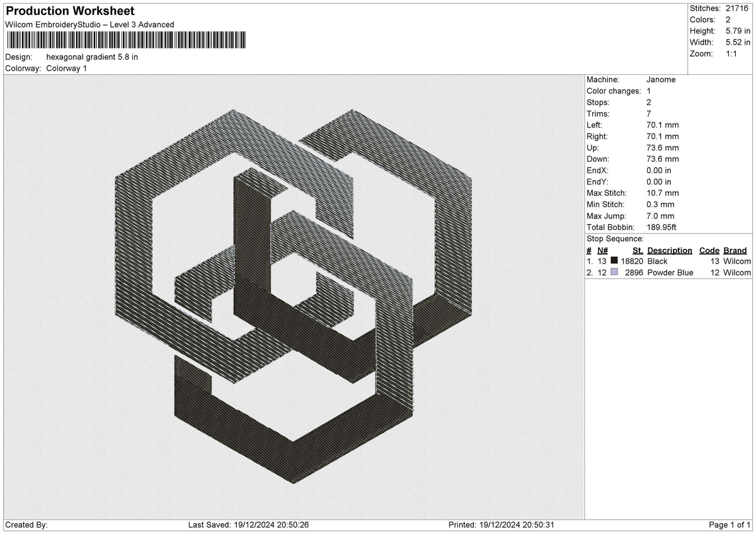The image size is (756, 534).
Task: Click the 'Colorway 1' value
Action: click(67, 68)
